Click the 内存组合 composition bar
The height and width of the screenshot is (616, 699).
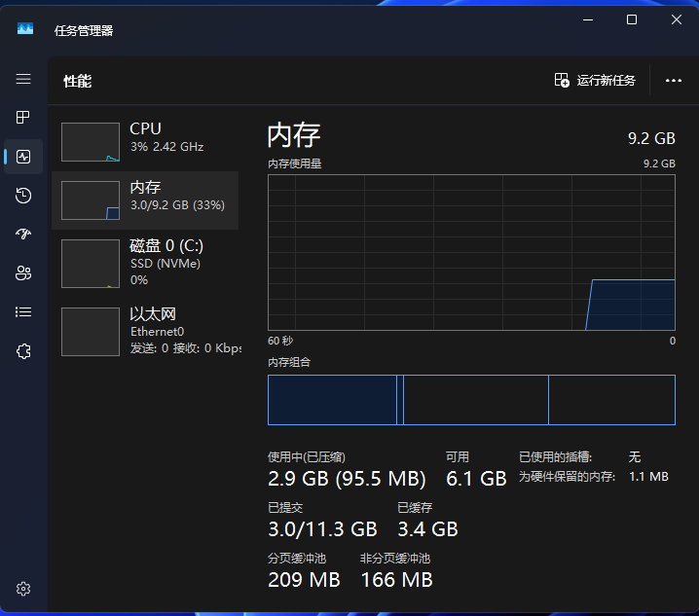pos(471,400)
